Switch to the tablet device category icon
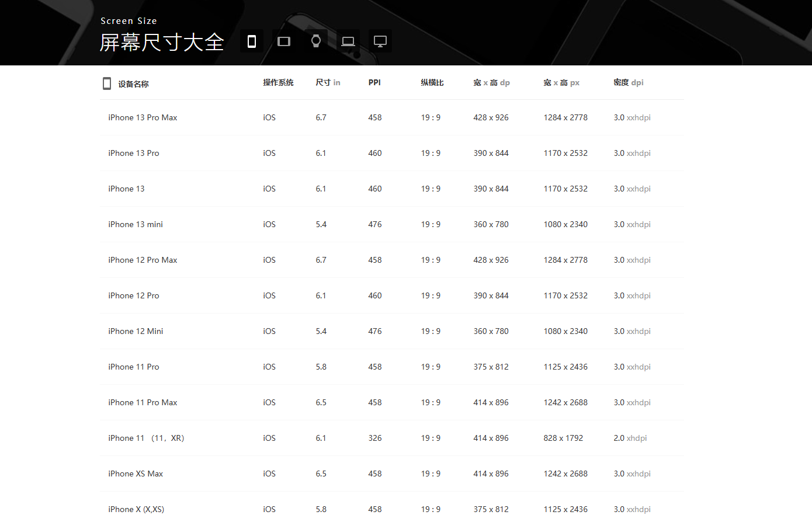812x522 pixels. coord(284,41)
